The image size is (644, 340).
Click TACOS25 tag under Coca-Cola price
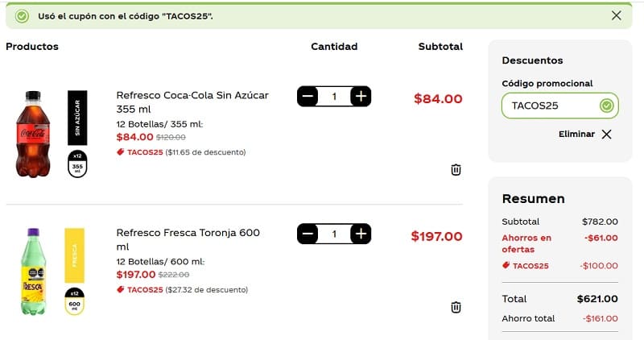coord(140,152)
